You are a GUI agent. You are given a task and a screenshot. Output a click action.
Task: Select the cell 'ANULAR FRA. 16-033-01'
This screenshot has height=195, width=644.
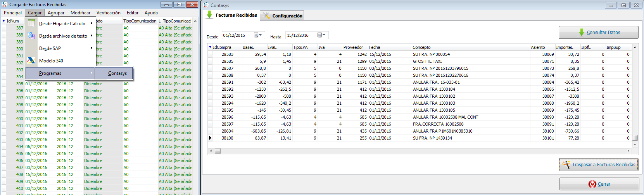(x=471, y=82)
